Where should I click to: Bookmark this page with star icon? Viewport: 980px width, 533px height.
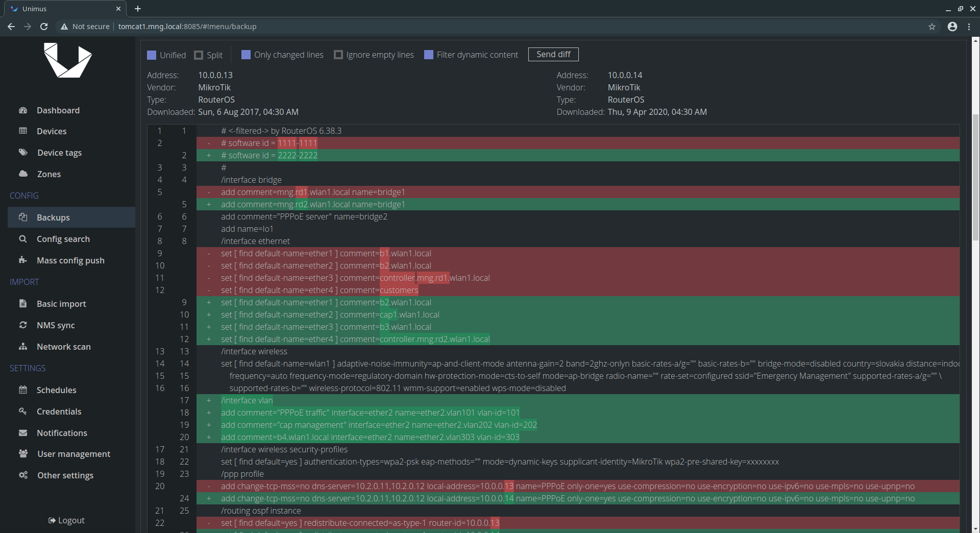click(932, 27)
